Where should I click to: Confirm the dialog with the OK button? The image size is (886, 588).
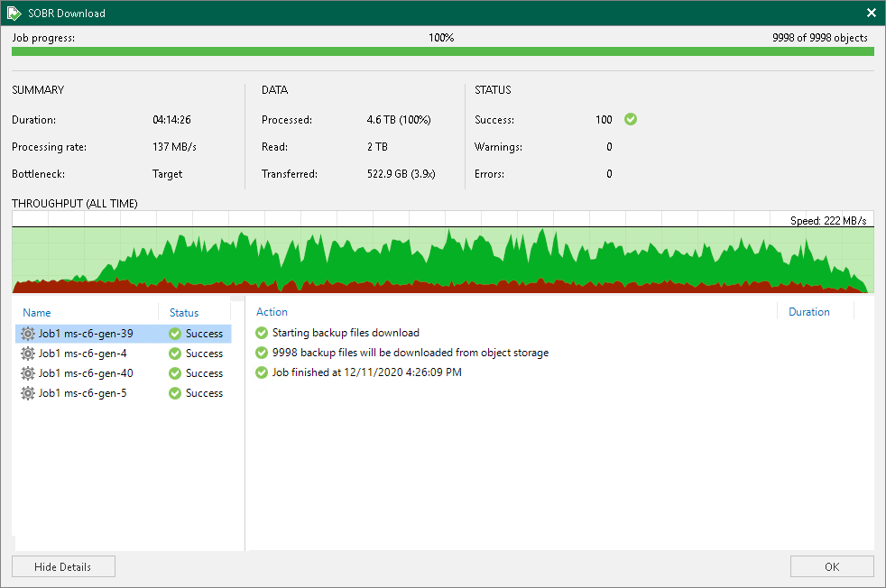click(x=831, y=566)
